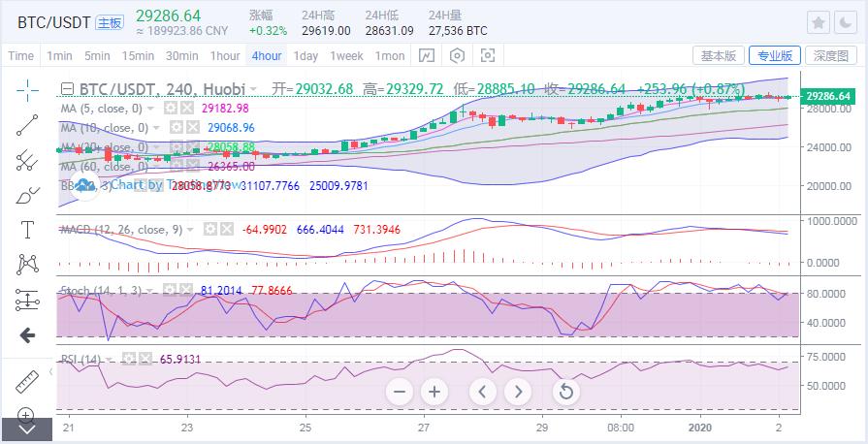Viewport: 868px width, 444px height.
Task: Remove the RSI indicator
Action: (x=145, y=360)
